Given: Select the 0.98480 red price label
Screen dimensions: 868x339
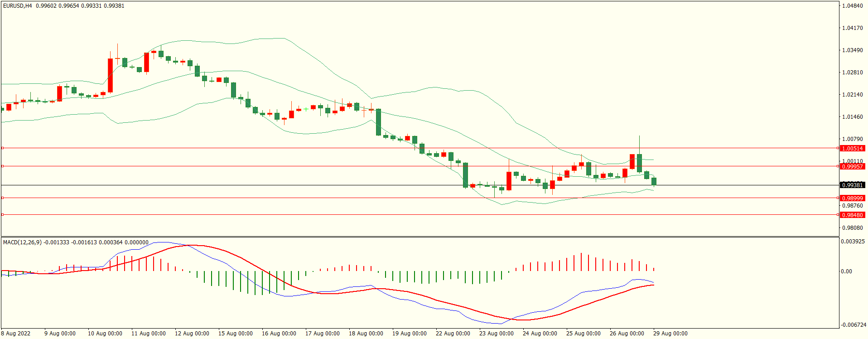Looking at the screenshot, I should (852, 215).
